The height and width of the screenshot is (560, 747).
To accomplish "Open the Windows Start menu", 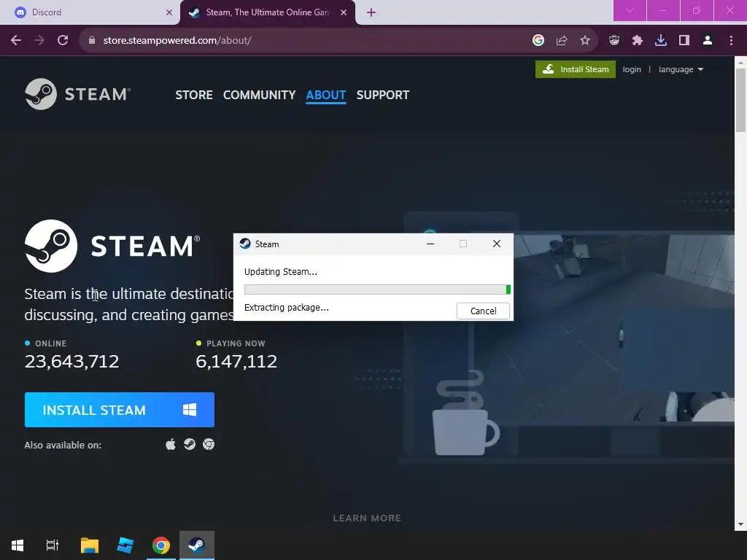I will 18,545.
